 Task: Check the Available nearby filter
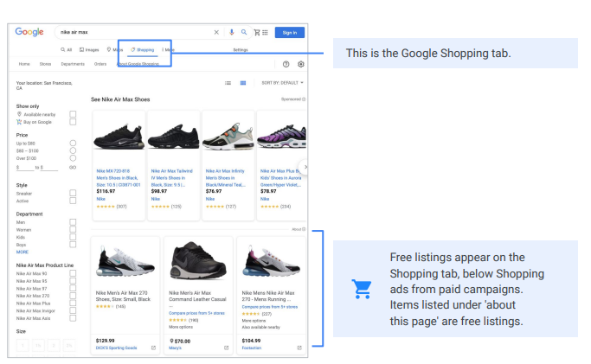(73, 114)
